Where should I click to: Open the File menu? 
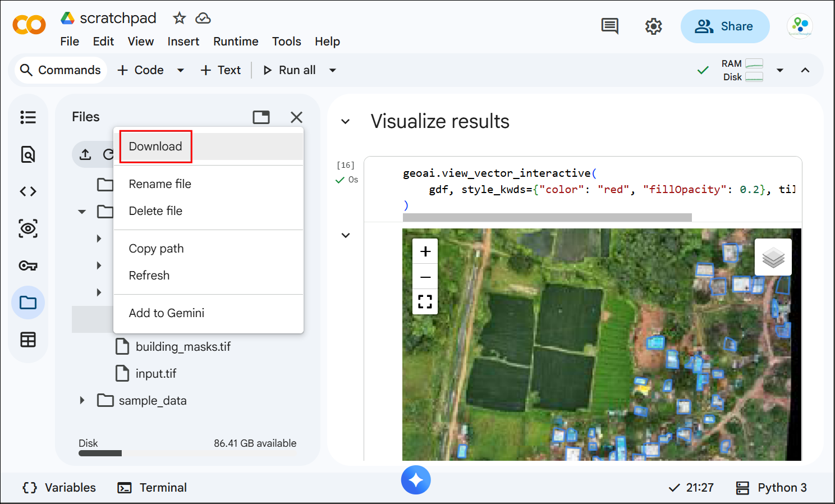tap(70, 42)
